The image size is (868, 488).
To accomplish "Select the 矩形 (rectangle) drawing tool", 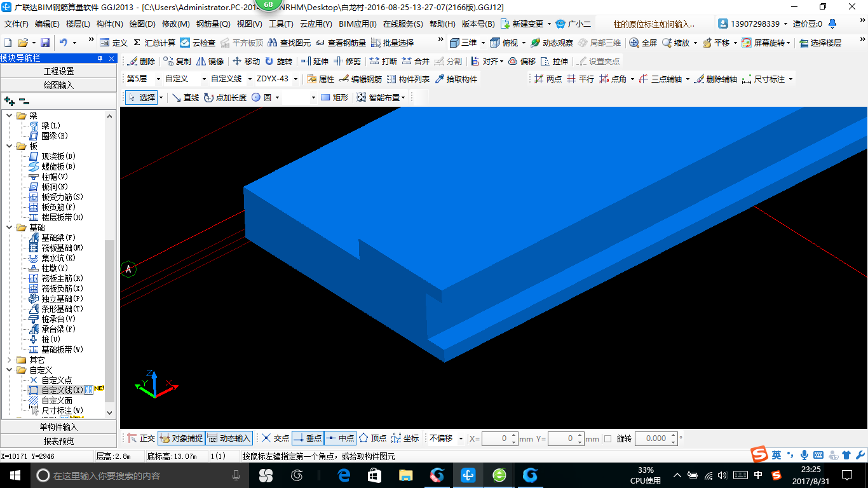I will click(x=335, y=97).
